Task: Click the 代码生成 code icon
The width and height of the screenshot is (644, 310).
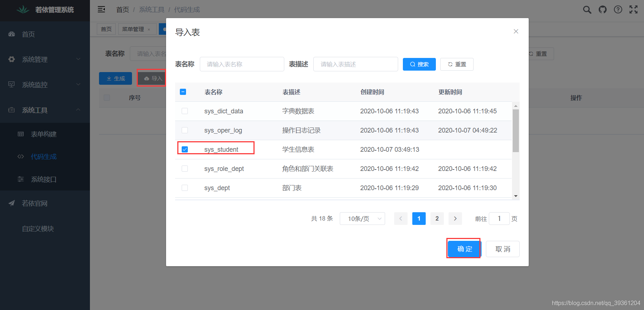Action: 21,156
